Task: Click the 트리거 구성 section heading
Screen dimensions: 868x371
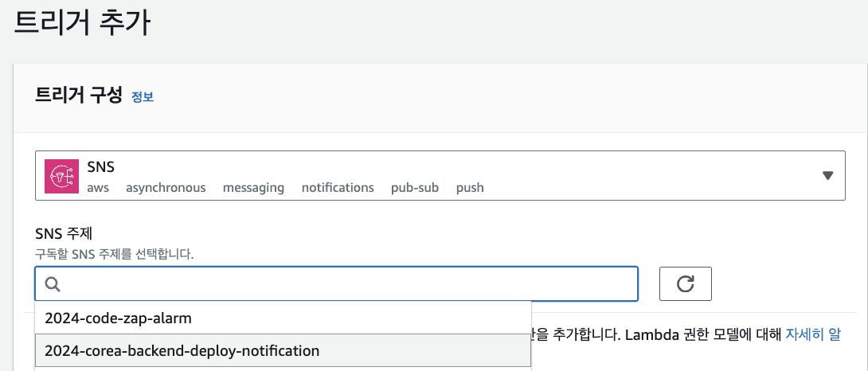Action: pyautogui.click(x=79, y=96)
